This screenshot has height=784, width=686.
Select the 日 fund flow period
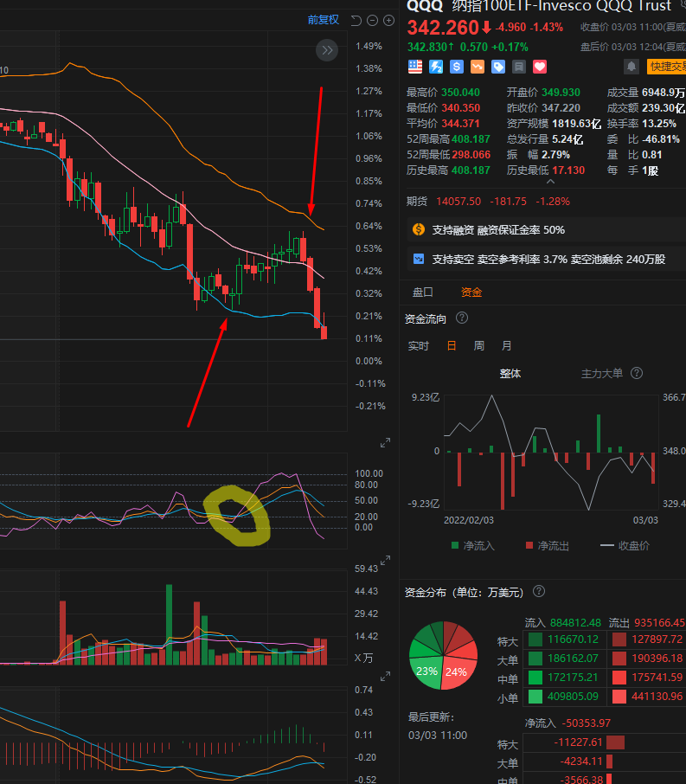coord(451,346)
